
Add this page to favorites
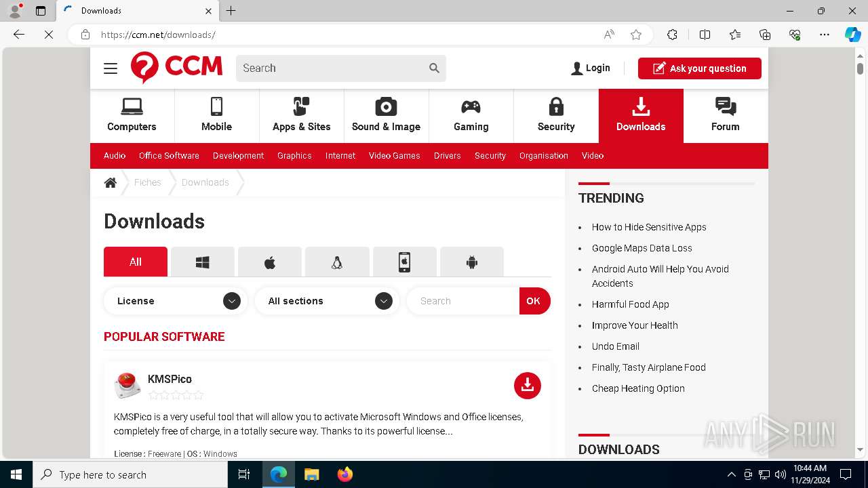click(x=635, y=35)
